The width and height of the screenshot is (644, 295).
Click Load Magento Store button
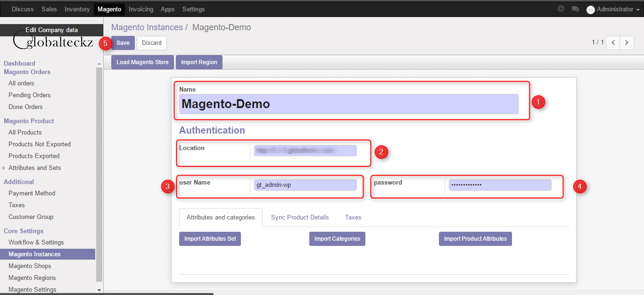click(x=142, y=62)
